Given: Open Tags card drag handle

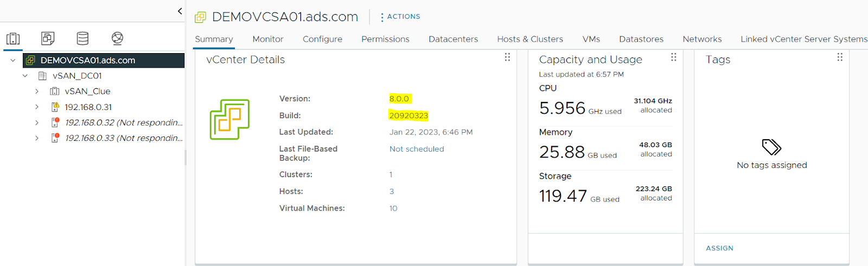Looking at the screenshot, I should 839,57.
